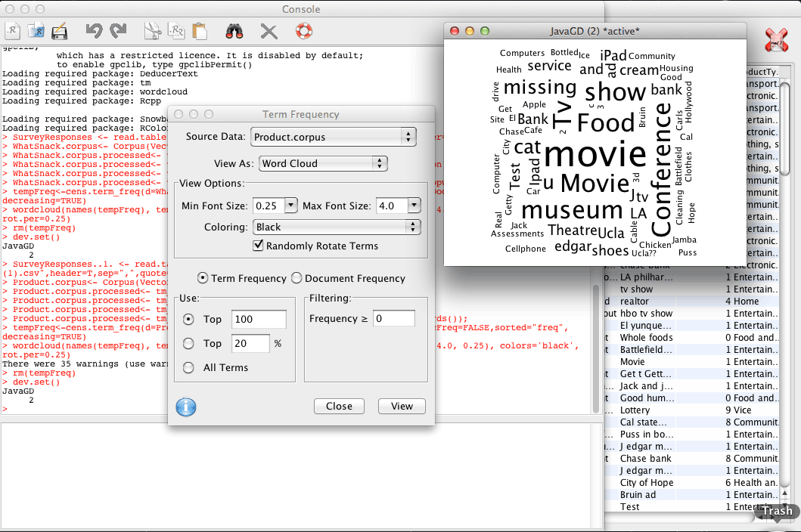The image size is (801, 532).
Task: Click the new R document icon
Action: 14,31
